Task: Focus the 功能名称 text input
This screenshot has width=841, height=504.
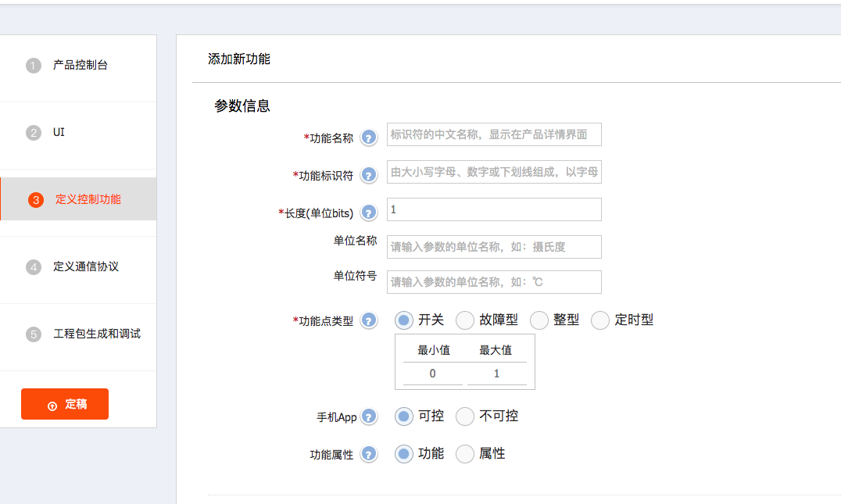Action: [494, 134]
